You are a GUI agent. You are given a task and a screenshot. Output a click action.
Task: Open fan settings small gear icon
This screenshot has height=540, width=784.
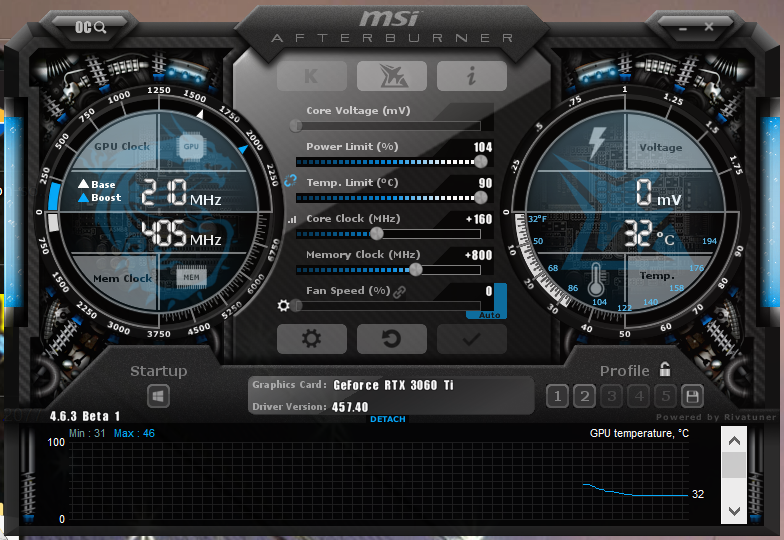pos(284,305)
